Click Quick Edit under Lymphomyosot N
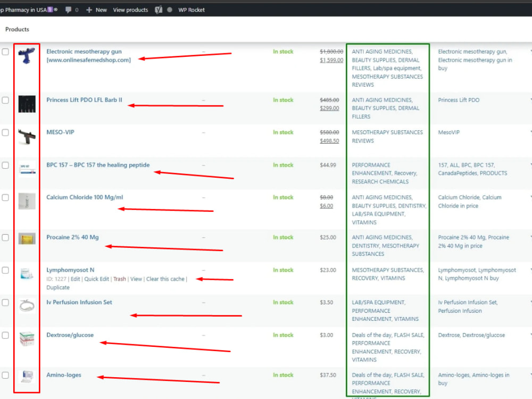Image resolution: width=532 pixels, height=399 pixels. [x=96, y=279]
